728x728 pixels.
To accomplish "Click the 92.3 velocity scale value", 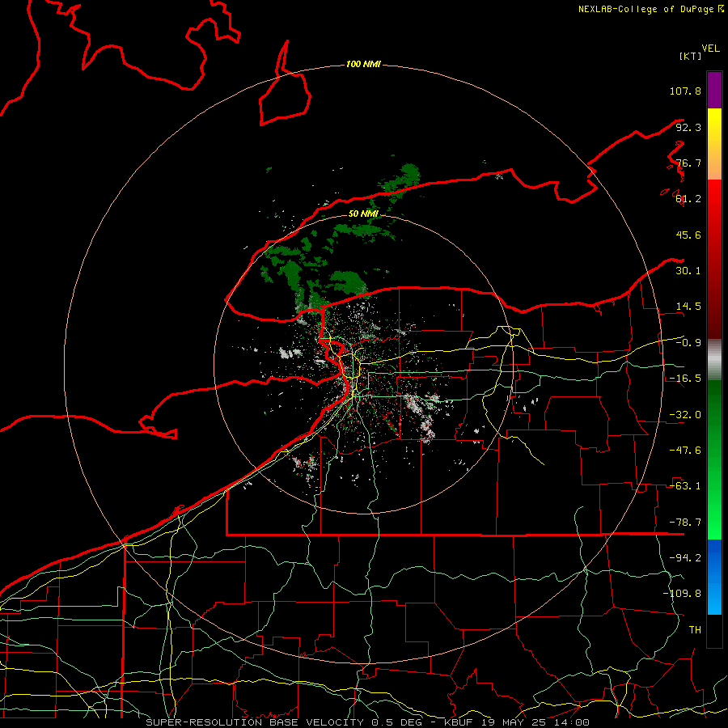I will [688, 127].
